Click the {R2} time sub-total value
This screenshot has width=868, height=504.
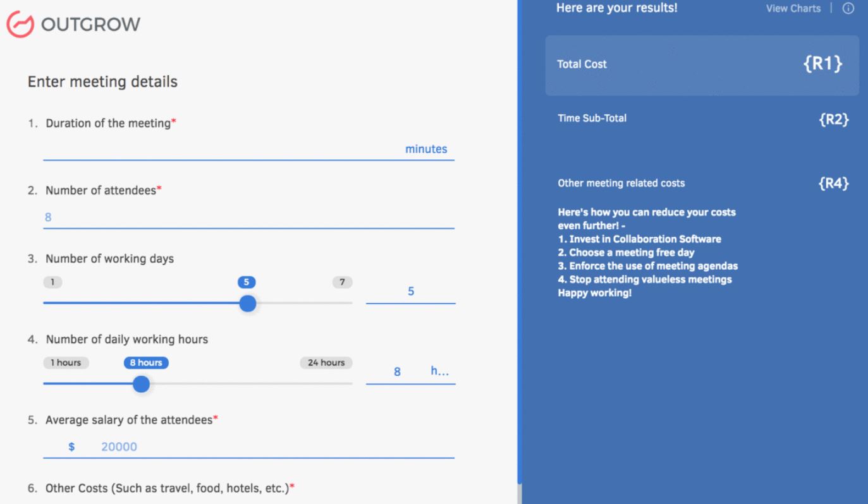click(833, 119)
